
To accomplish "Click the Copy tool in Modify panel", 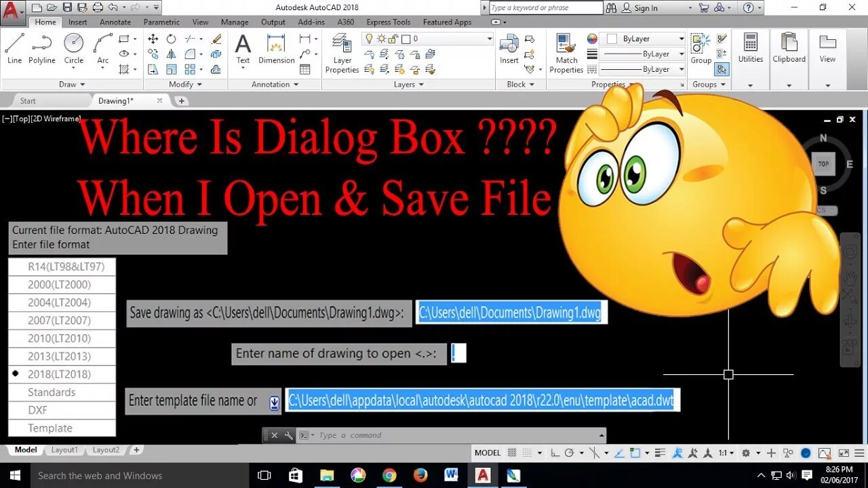I will [153, 54].
